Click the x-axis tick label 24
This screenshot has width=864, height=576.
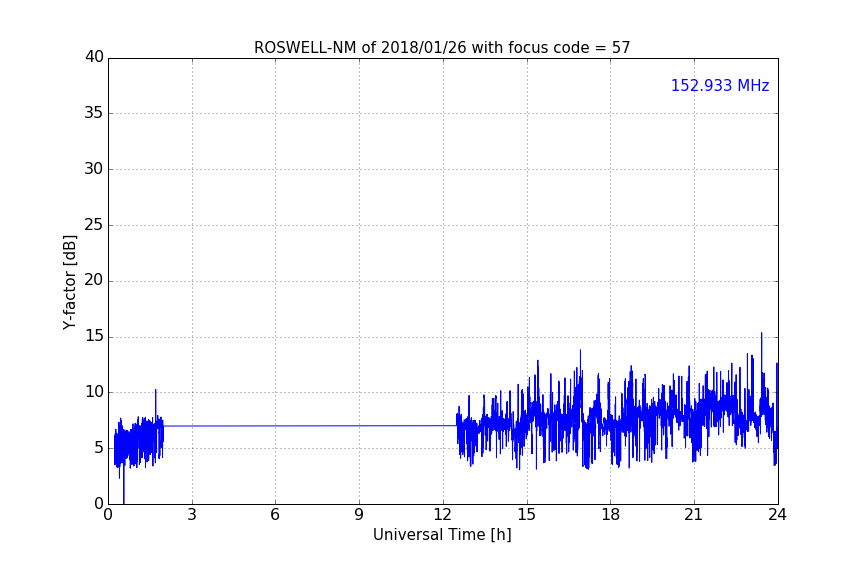[x=777, y=515]
